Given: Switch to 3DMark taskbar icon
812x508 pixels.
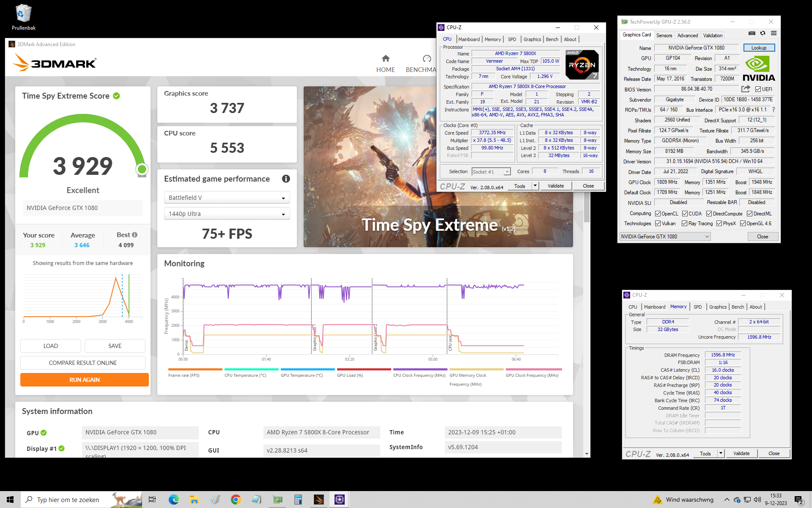Looking at the screenshot, I should (x=319, y=500).
